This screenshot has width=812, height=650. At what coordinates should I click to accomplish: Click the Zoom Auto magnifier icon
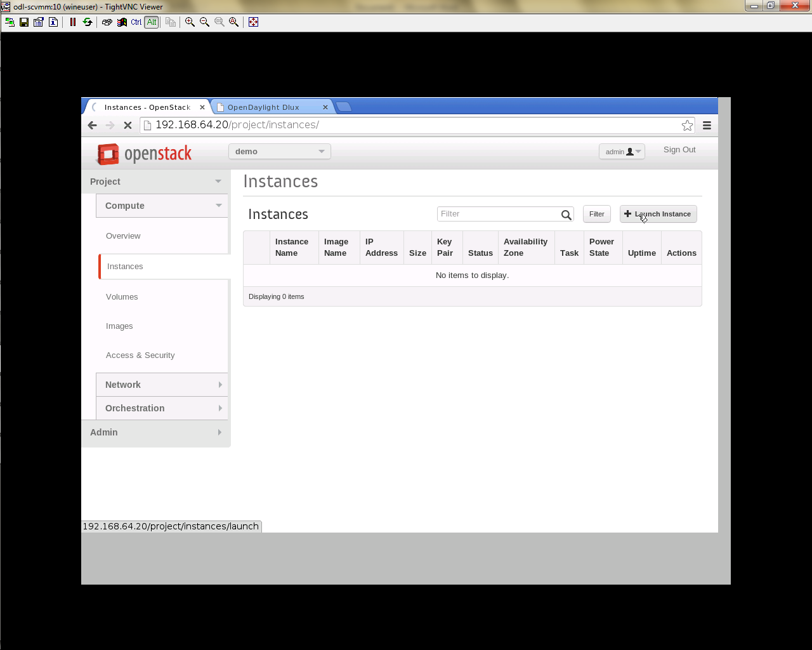click(x=234, y=22)
